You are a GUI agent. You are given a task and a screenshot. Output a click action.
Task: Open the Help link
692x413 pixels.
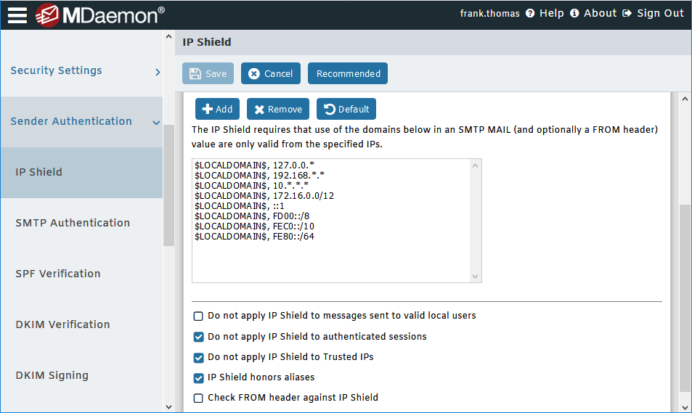point(552,13)
